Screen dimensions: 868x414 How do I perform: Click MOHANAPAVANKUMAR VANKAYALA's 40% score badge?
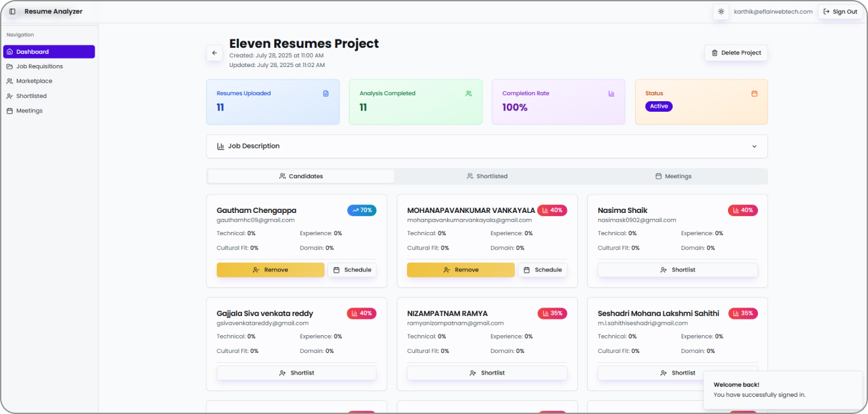tap(552, 210)
